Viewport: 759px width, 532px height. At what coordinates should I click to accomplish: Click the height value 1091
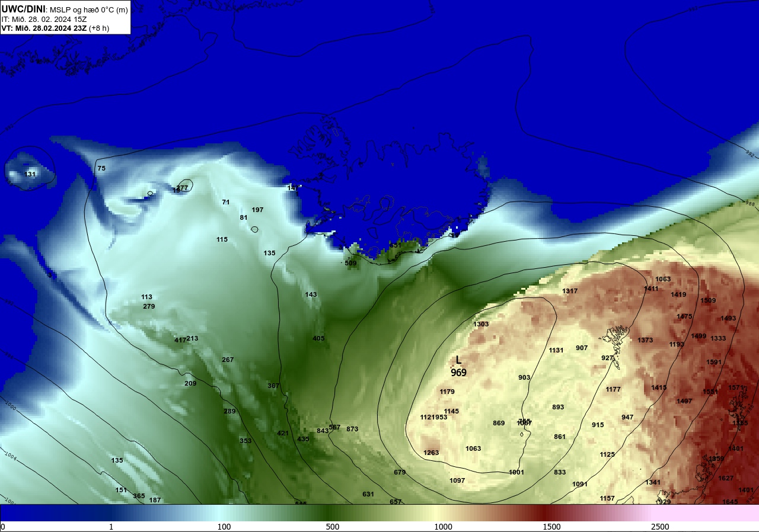(x=580, y=484)
